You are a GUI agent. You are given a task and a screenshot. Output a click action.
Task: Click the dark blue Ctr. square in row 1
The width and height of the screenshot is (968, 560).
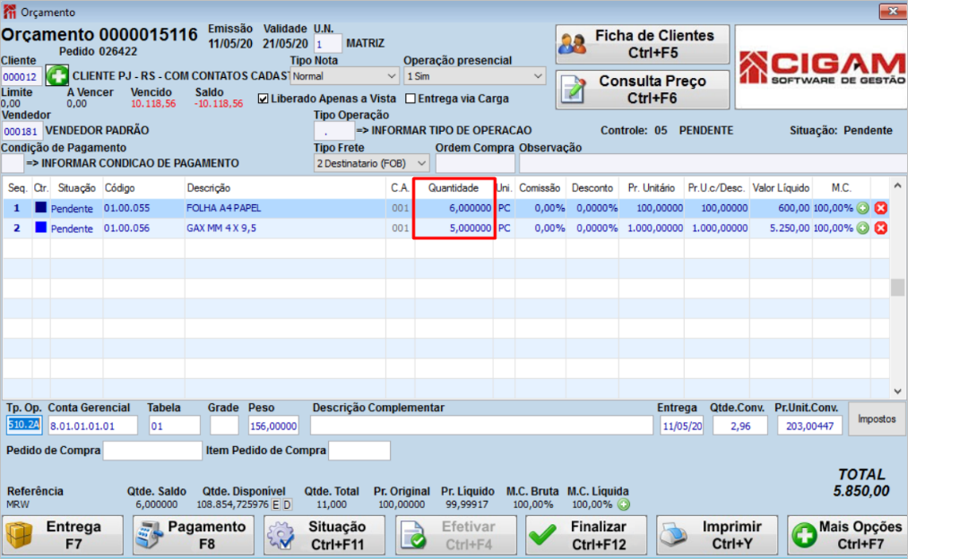[40, 208]
